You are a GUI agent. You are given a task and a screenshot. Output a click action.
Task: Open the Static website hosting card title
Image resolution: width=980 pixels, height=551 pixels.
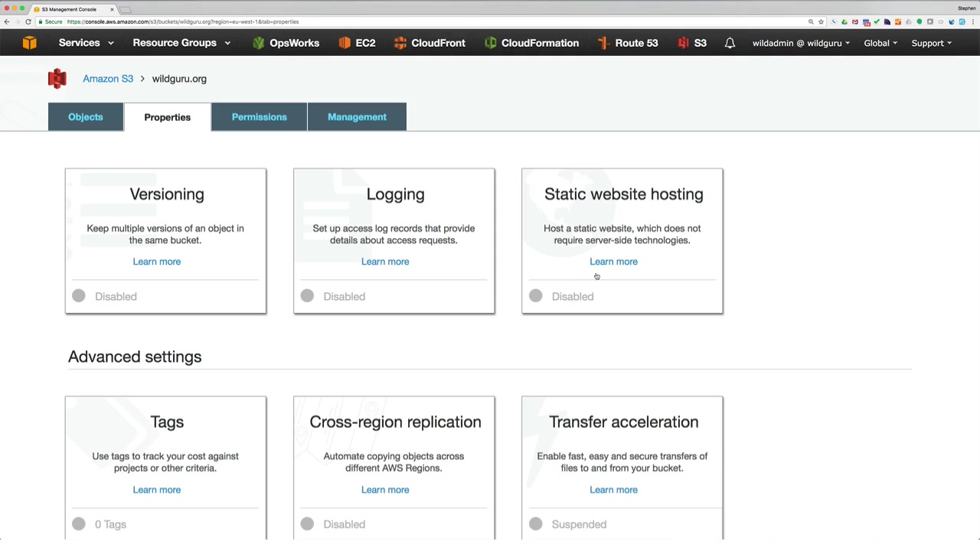pyautogui.click(x=623, y=194)
